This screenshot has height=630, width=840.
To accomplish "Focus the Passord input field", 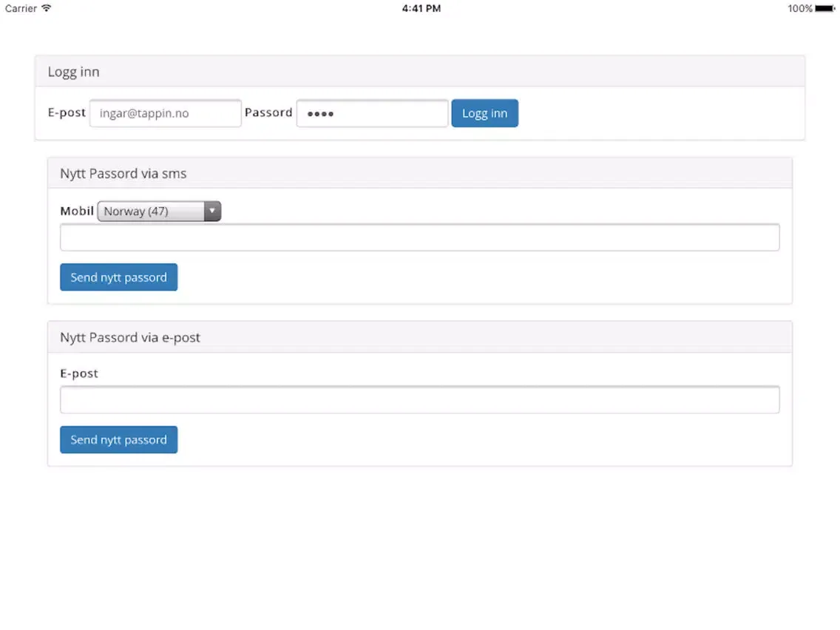I will pyautogui.click(x=372, y=113).
